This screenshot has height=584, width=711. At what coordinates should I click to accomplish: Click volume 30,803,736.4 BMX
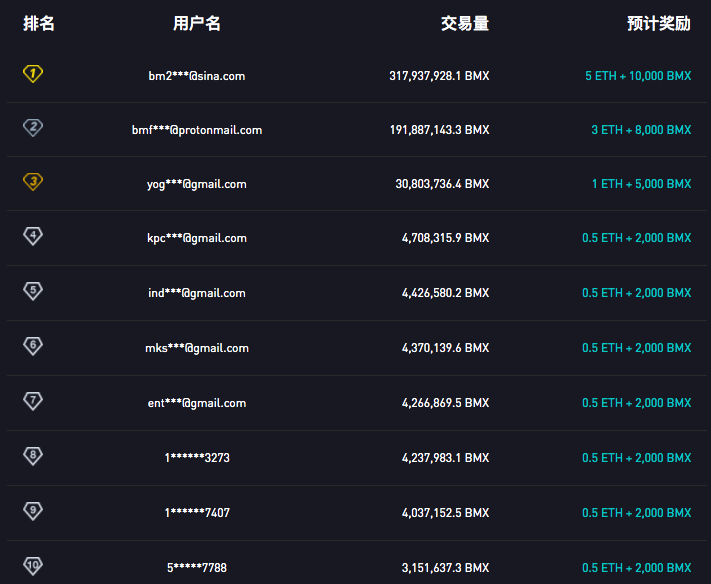[443, 184]
